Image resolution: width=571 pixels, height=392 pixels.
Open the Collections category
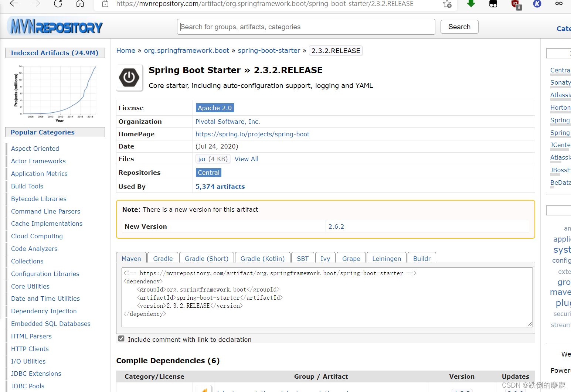point(27,261)
